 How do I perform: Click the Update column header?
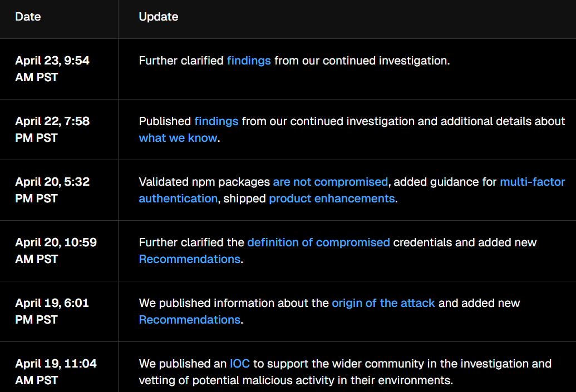159,17
